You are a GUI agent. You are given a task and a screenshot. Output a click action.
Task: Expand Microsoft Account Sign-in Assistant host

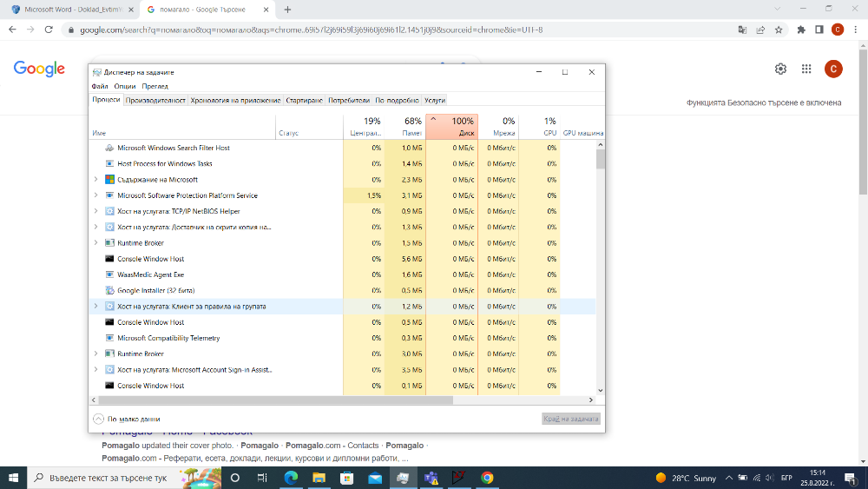[95, 369]
